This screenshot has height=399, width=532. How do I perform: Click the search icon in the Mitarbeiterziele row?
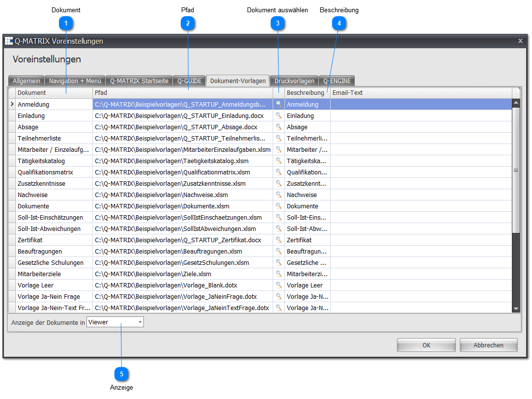(x=279, y=274)
